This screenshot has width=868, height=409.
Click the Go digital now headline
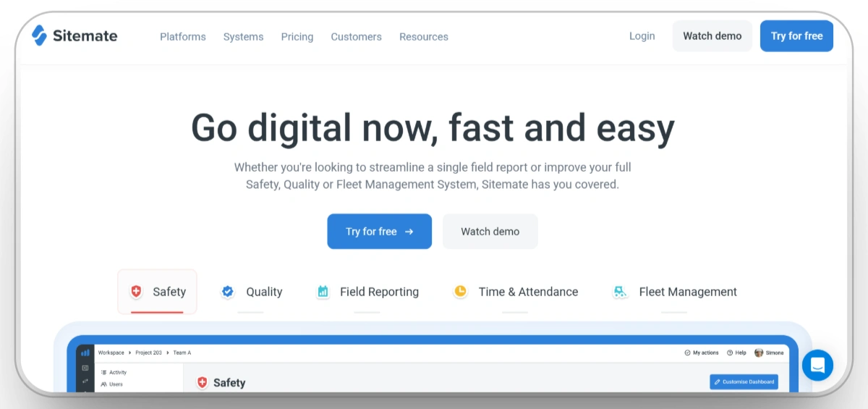[433, 128]
